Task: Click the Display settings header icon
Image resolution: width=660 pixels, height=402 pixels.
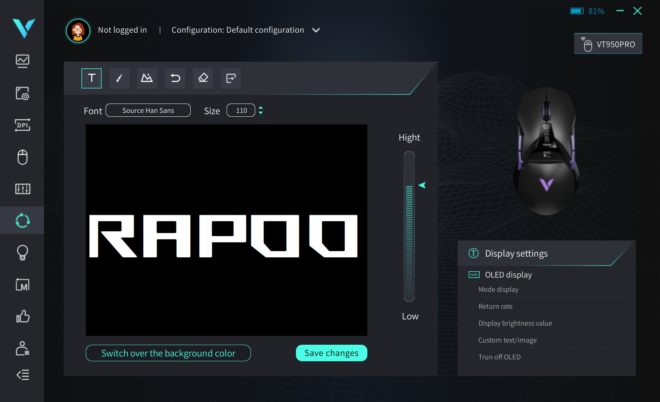Action: click(474, 253)
